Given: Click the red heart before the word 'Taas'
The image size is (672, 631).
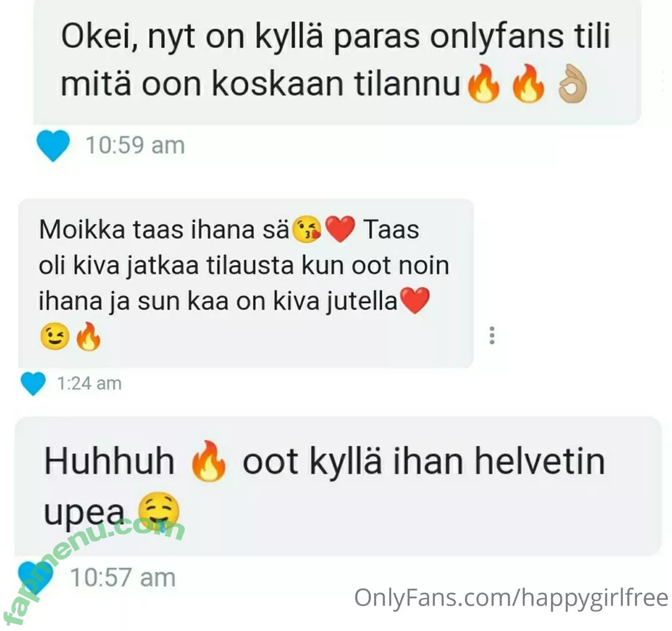Looking at the screenshot, I should (x=340, y=229).
